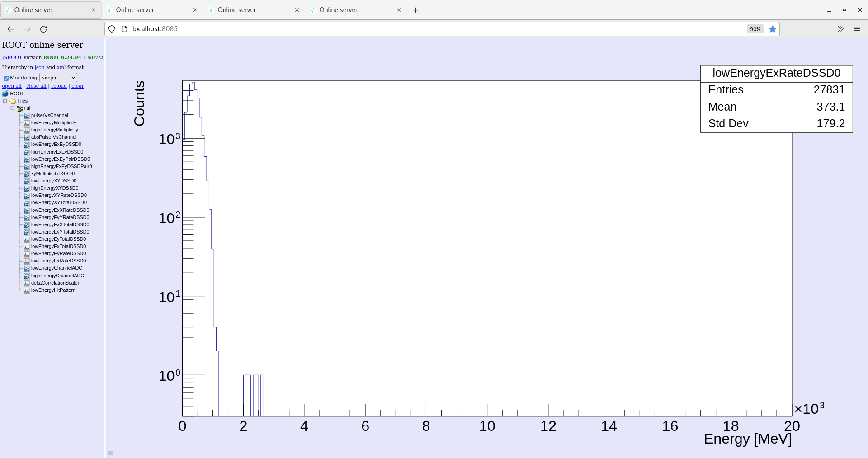Click the ROOT globe icon in tree

[5, 93]
